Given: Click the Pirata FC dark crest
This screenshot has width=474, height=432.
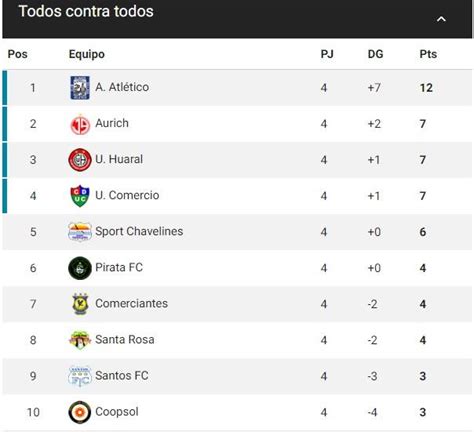Looking at the screenshot, I should pyautogui.click(x=80, y=268).
